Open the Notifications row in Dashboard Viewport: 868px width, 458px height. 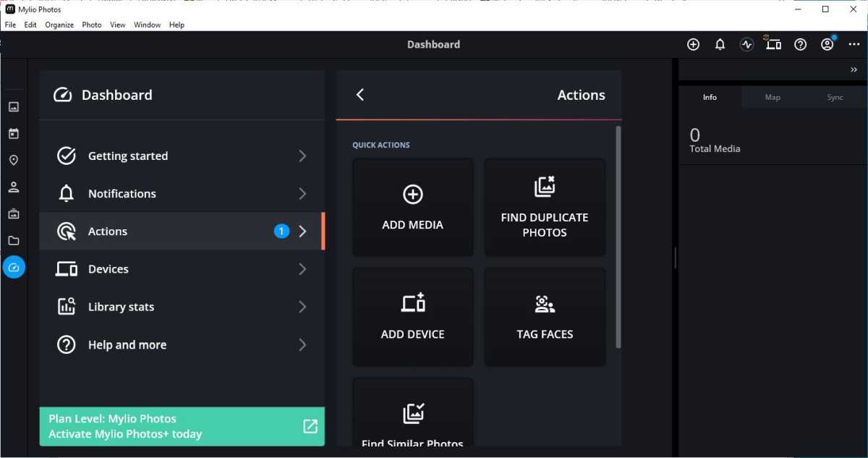click(182, 193)
